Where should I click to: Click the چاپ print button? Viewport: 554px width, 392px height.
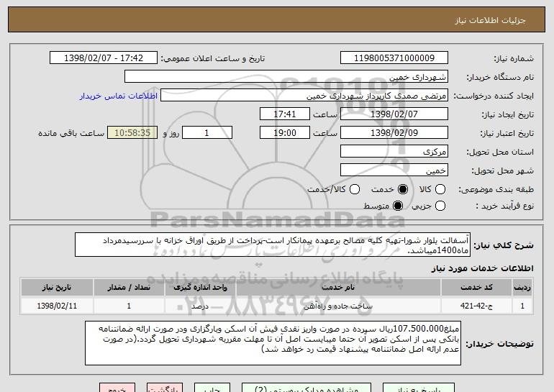(x=212, y=388)
